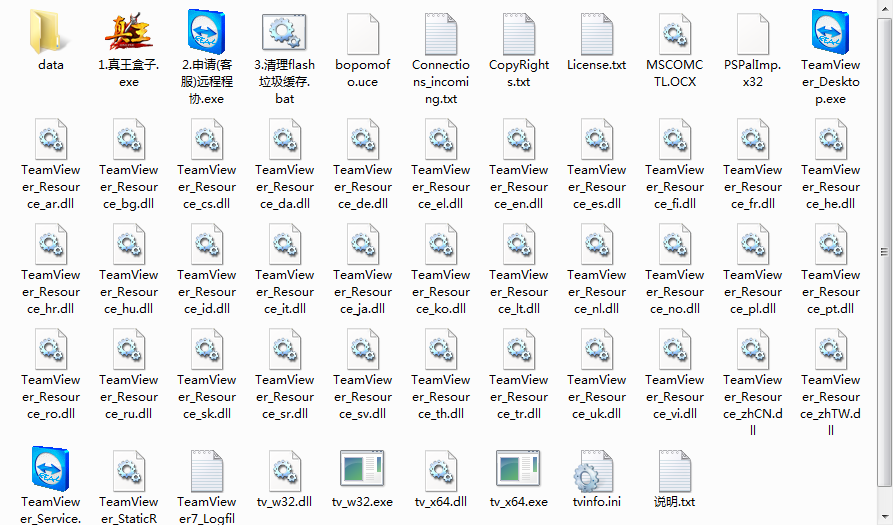The height and width of the screenshot is (525, 893).
Task: Click the TeamViewer_Resource_id.dll icon
Action: [x=207, y=244]
